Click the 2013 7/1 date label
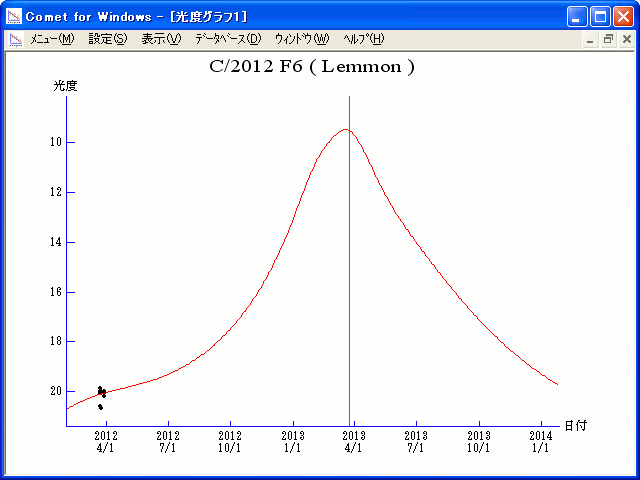Viewport: 640px width, 480px height. [x=416, y=442]
